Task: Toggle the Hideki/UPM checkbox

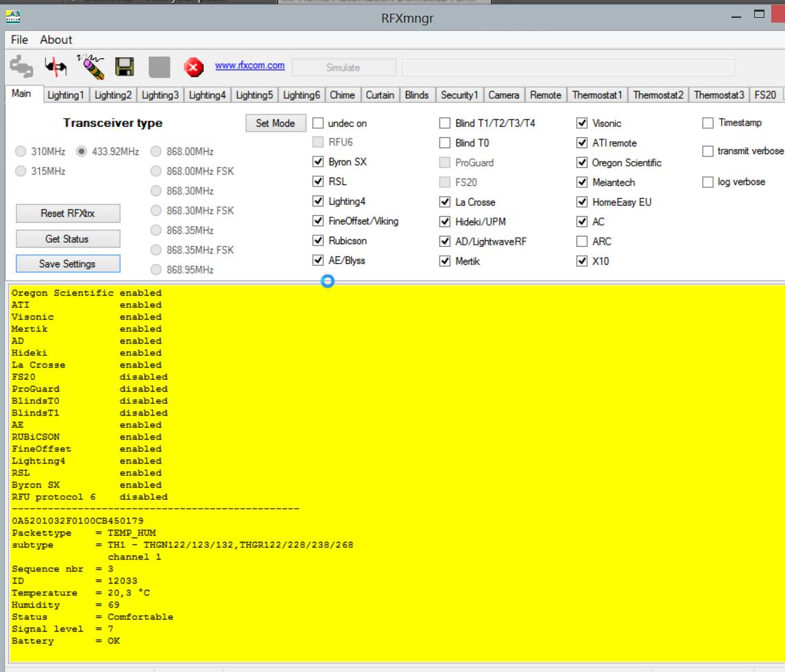Action: tap(444, 222)
